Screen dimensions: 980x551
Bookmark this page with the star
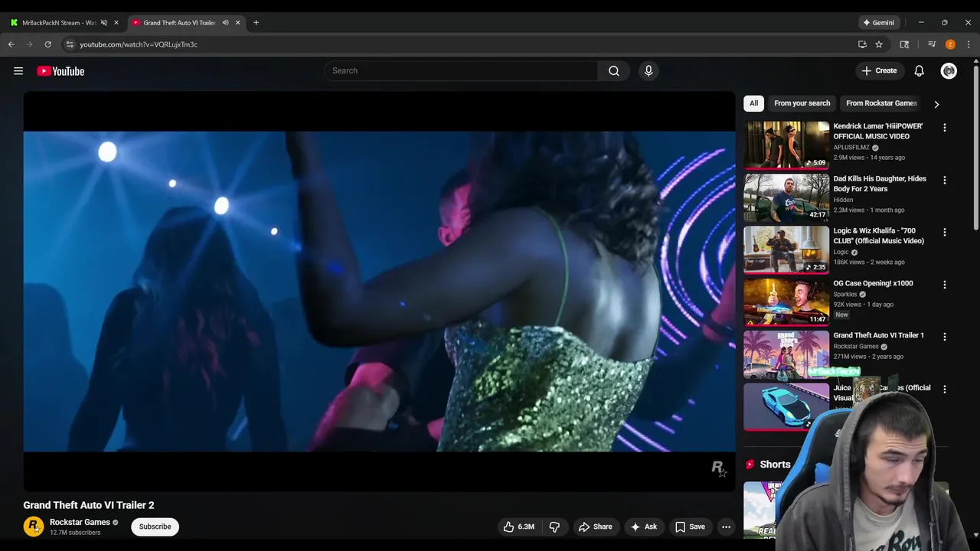879,44
